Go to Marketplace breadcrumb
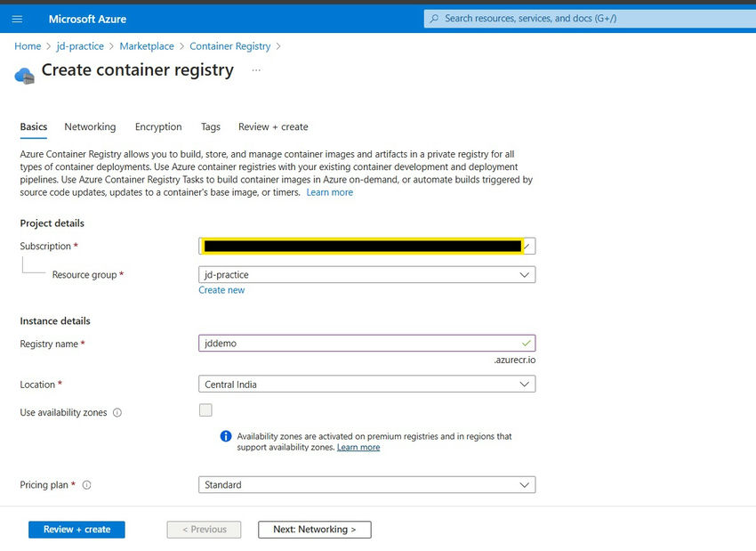The height and width of the screenshot is (551, 756). [147, 46]
